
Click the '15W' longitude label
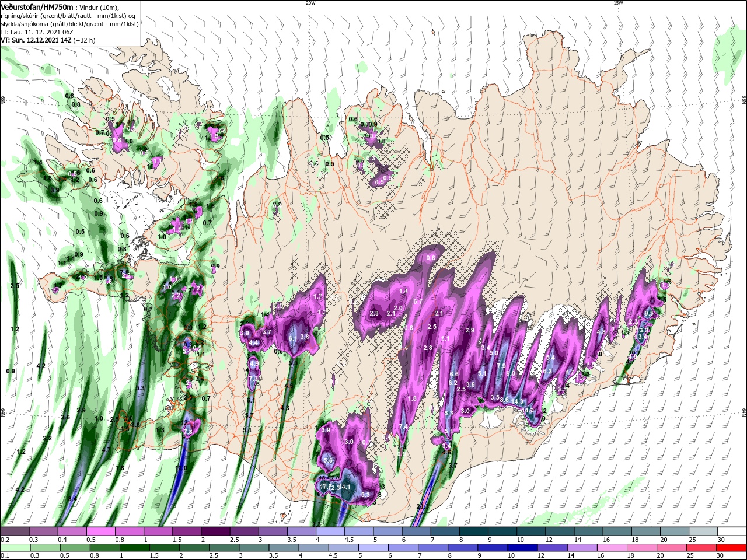pyautogui.click(x=618, y=3)
